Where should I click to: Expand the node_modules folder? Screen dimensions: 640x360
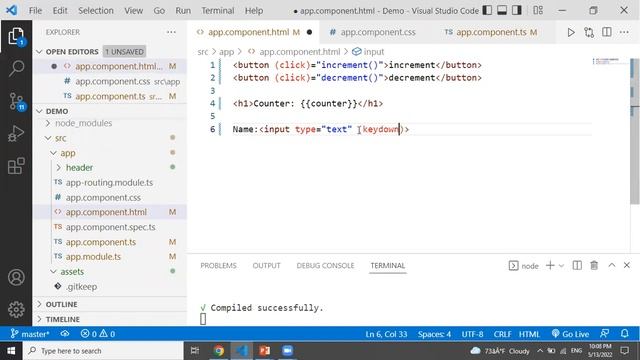pyautogui.click(x=83, y=123)
